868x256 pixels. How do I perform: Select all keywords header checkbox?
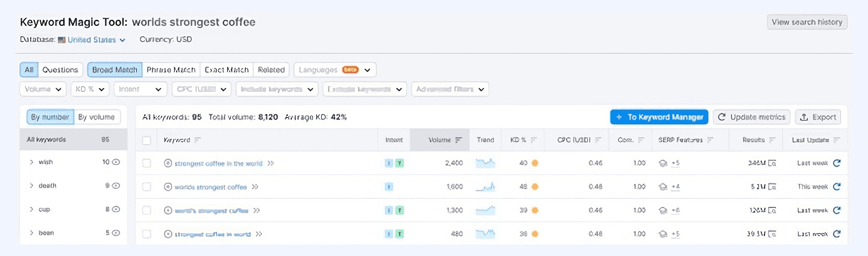(146, 140)
